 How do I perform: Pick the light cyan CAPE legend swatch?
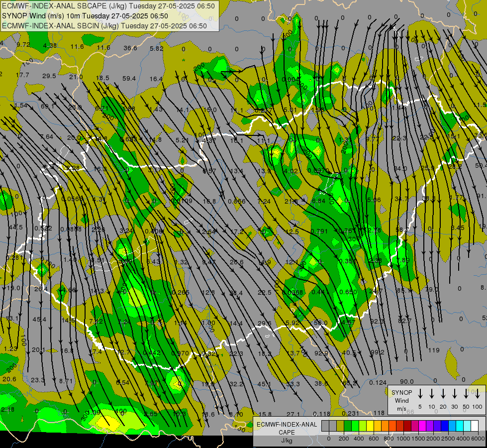point(467,426)
